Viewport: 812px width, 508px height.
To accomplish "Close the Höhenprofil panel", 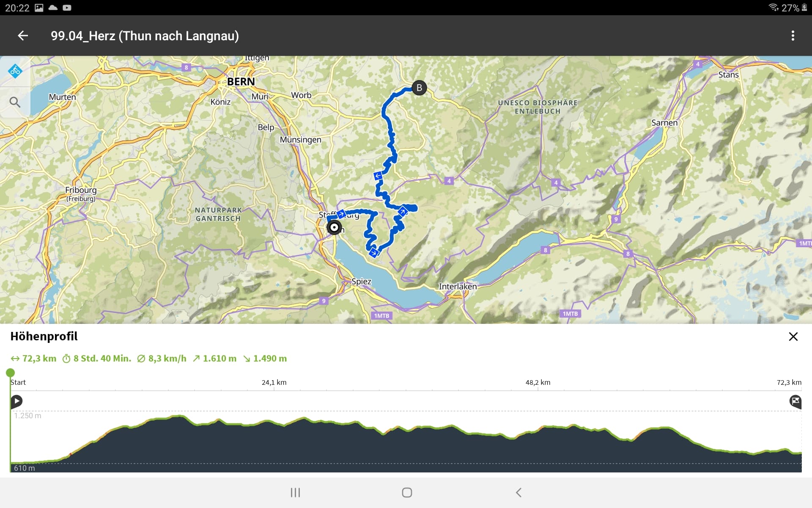I will (x=793, y=337).
